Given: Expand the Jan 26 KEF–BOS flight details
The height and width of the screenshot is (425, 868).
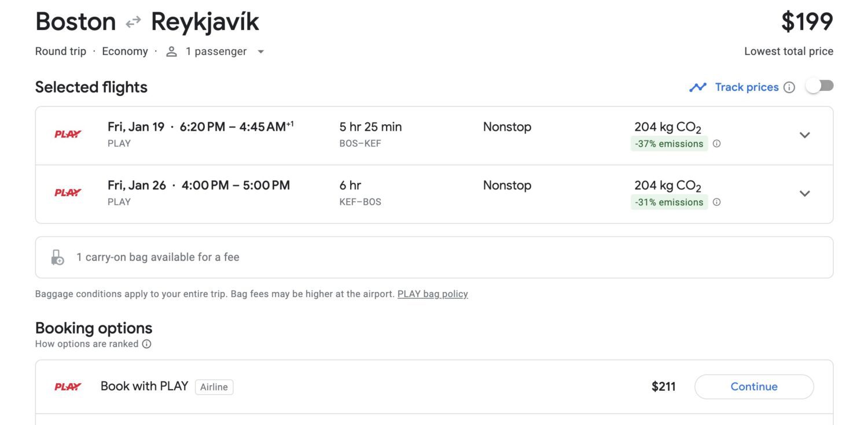Looking at the screenshot, I should click(804, 194).
